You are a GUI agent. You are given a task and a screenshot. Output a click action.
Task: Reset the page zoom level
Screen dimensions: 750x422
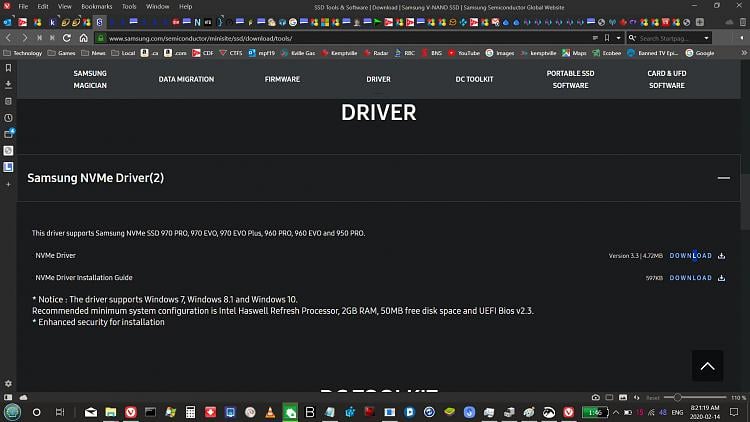pos(652,398)
